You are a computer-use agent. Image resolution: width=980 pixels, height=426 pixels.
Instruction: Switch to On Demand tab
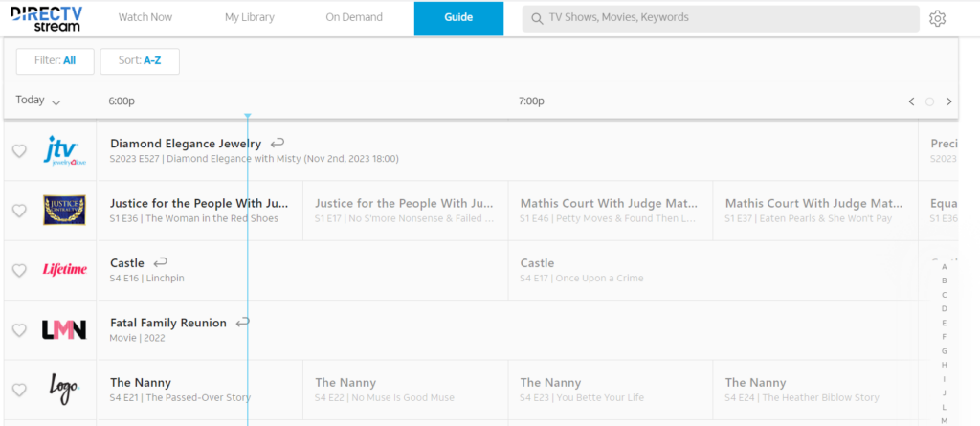[354, 17]
